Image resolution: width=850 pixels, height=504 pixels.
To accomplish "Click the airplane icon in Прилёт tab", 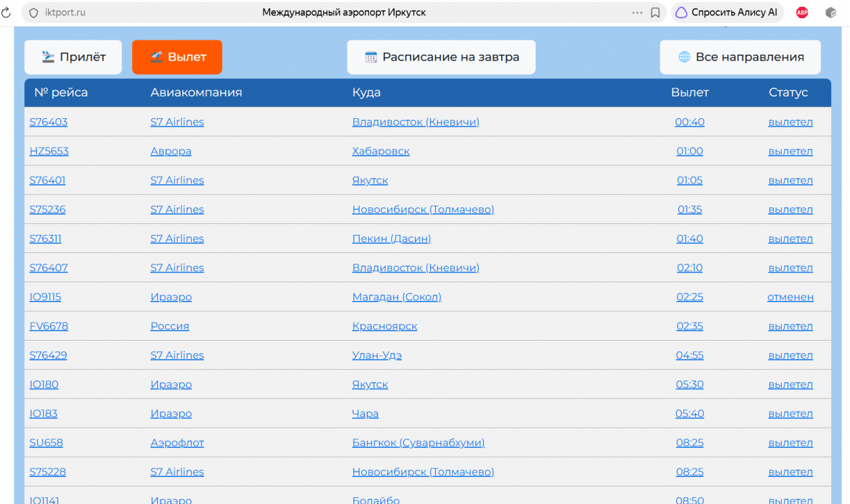I will click(48, 57).
